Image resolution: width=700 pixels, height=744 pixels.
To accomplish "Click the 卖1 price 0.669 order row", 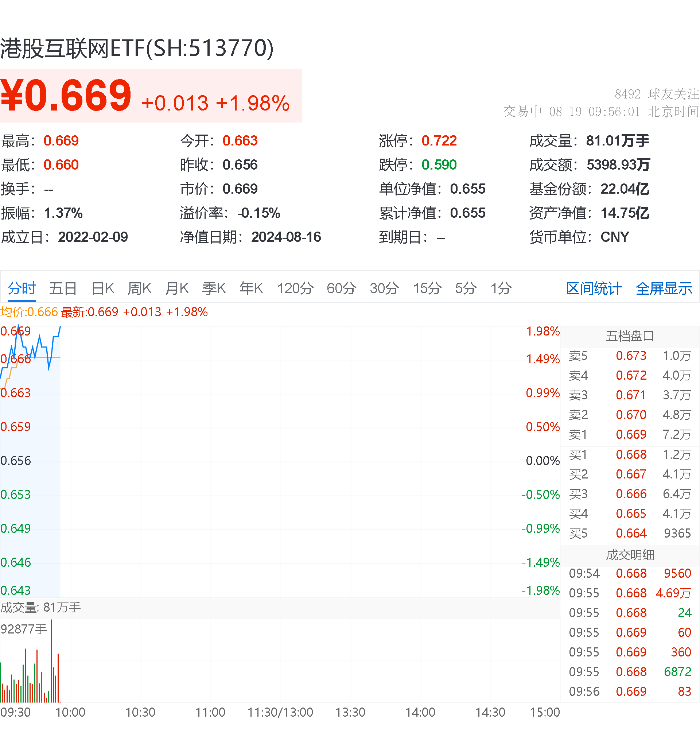I will (631, 434).
